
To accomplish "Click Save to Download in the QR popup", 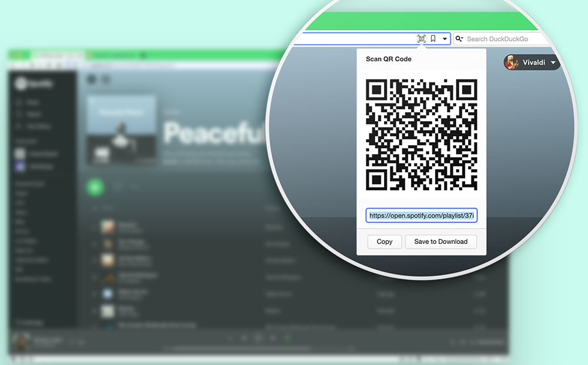I will click(x=441, y=242).
